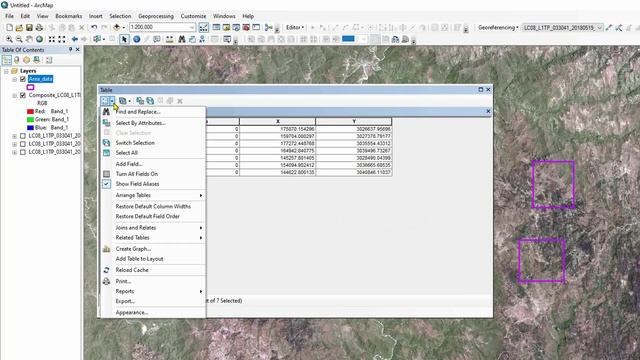Open the georeferencing layer dropdown LC08_L1TP

pos(563,28)
